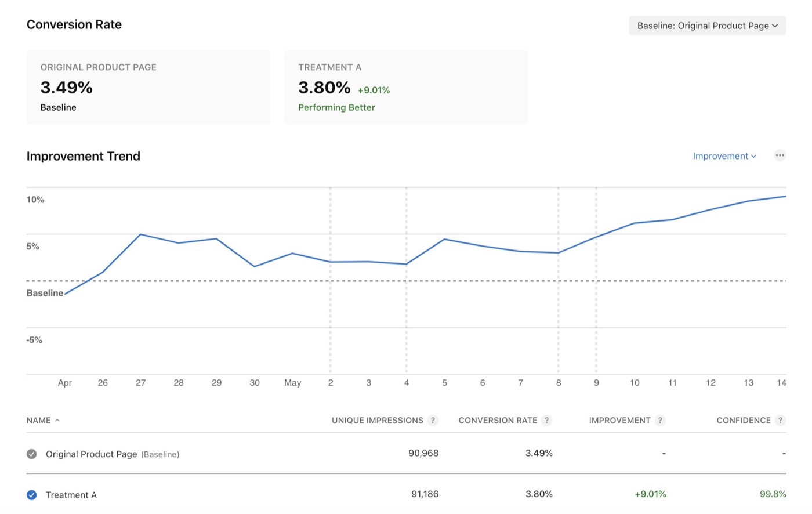
Task: Click the 10% y-axis label
Action: pyautogui.click(x=35, y=200)
